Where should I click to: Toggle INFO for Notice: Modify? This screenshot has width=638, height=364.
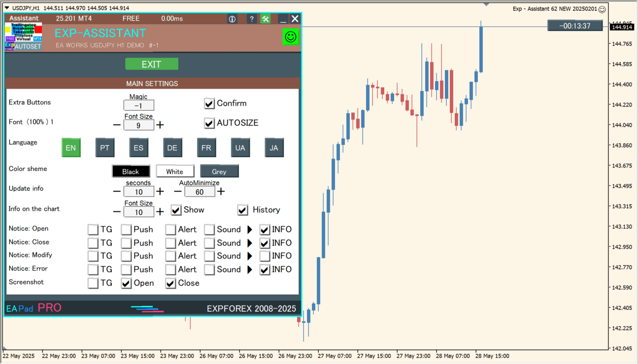[x=265, y=256]
